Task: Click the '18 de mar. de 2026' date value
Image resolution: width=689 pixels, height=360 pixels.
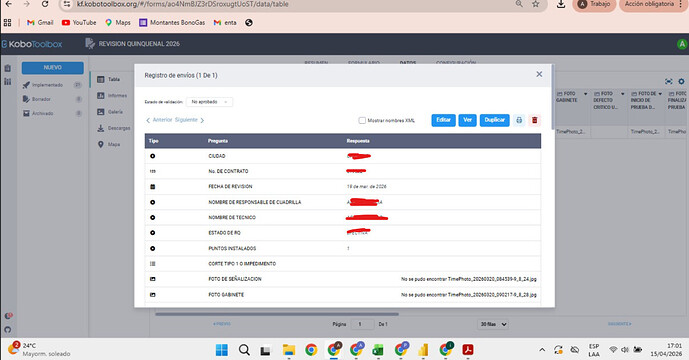Action: pos(366,187)
